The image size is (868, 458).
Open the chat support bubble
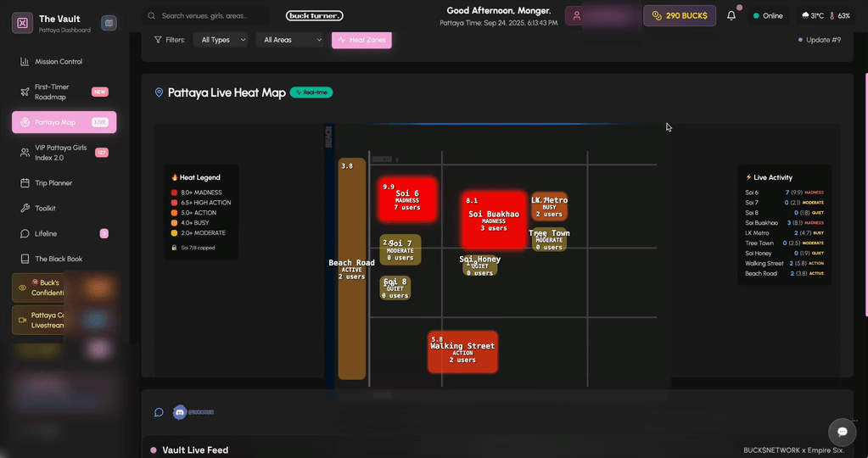point(842,432)
